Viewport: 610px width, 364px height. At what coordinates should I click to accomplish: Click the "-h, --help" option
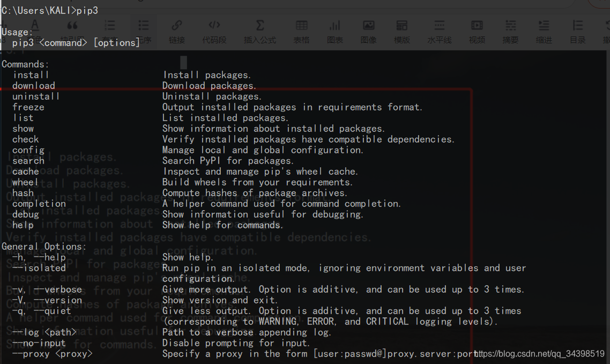click(x=39, y=257)
